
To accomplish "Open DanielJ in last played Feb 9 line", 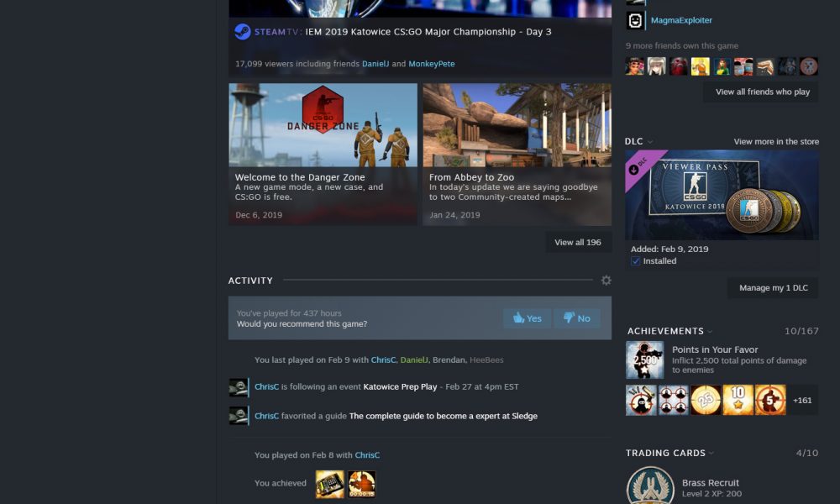I will click(x=413, y=360).
